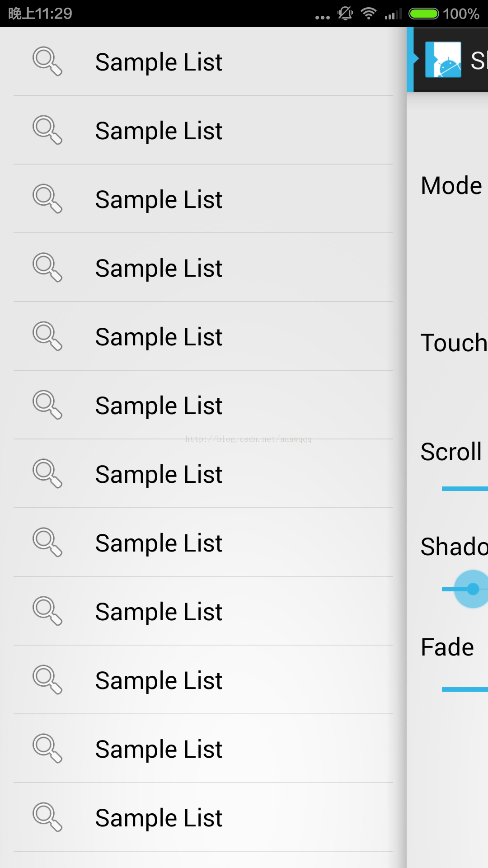Tap the battery icon in status bar
Screen dimensions: 488x868
tap(423, 14)
